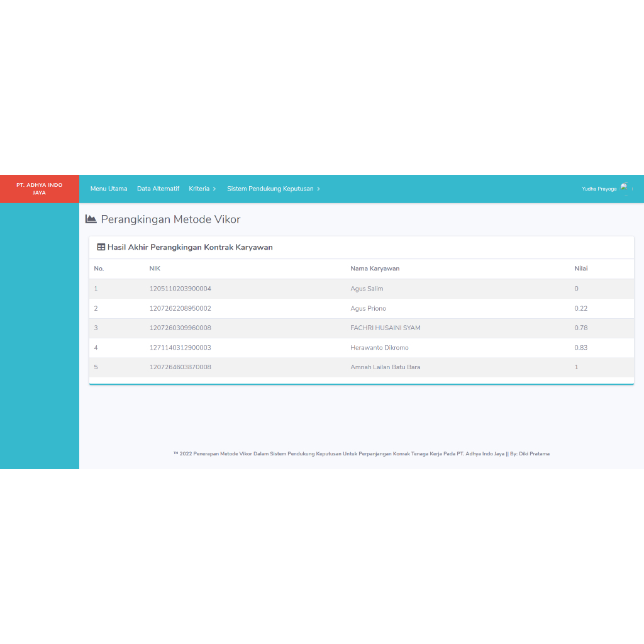Viewport: 644px width, 644px height.
Task: Click the Yudha Prayoga profile avatar image
Action: point(625,187)
